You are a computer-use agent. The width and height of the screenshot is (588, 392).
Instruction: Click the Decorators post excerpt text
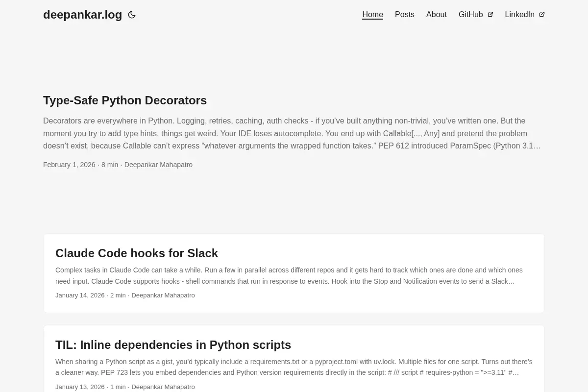293,133
